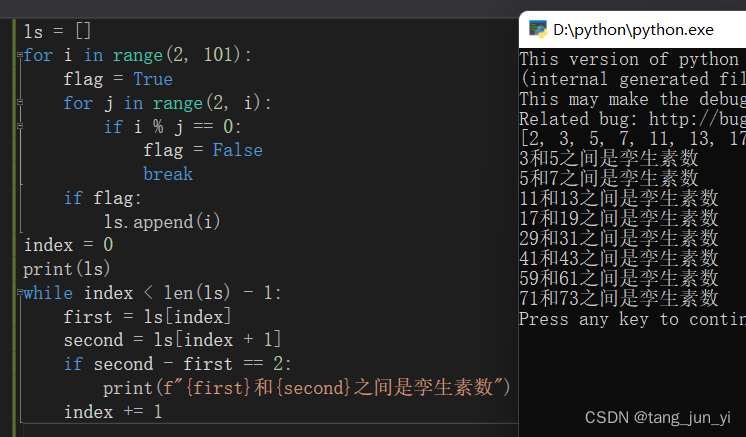Click the 'CSDN @tang_jun_yi' watermark
Screen dimensions: 746x437
[x=658, y=418]
